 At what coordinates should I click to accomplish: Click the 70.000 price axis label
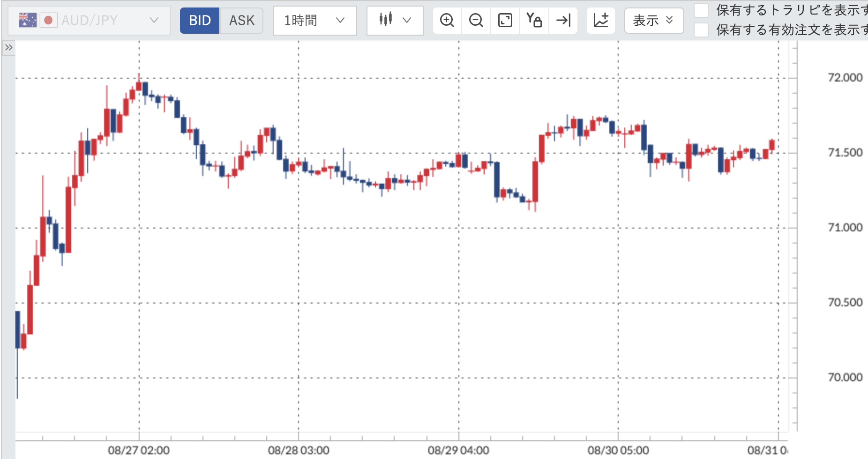point(845,378)
